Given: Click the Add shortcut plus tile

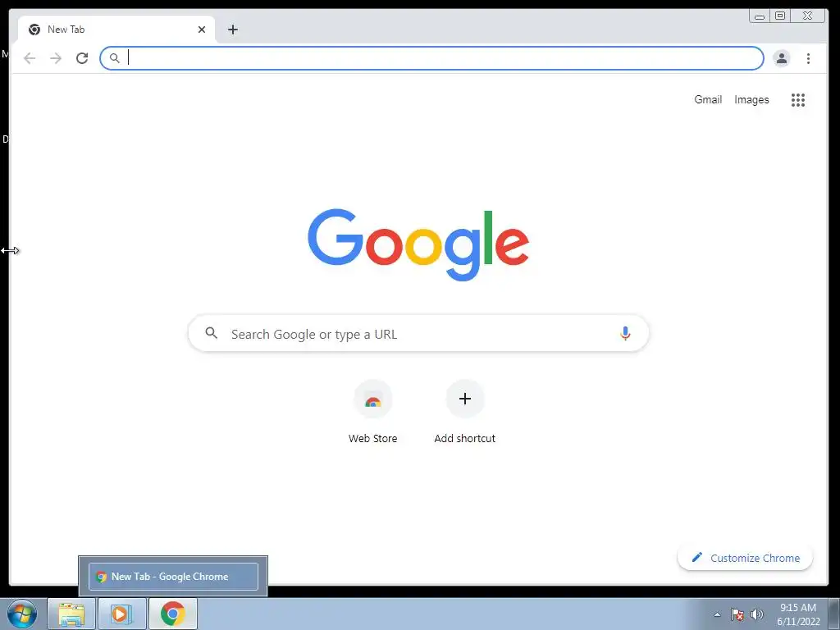Looking at the screenshot, I should point(465,399).
